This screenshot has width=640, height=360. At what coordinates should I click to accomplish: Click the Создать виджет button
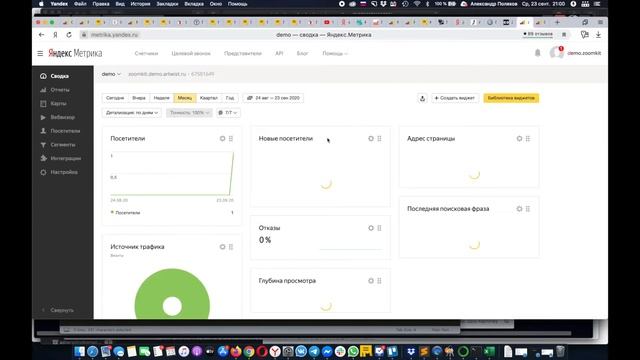coord(454,98)
